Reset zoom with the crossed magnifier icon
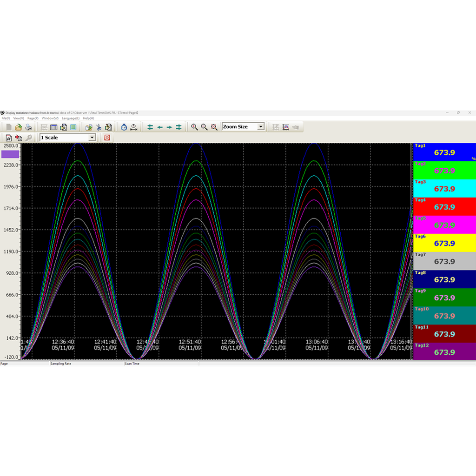 point(213,127)
